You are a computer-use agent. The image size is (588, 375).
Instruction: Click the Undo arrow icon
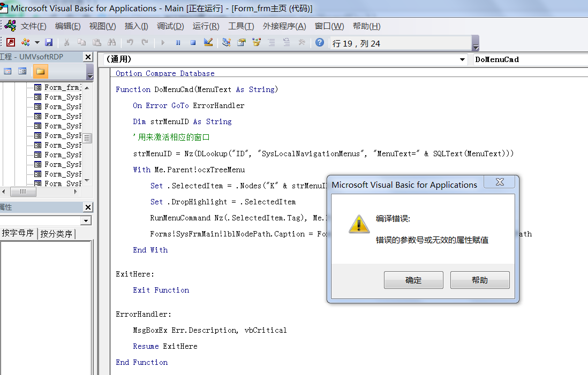click(130, 42)
